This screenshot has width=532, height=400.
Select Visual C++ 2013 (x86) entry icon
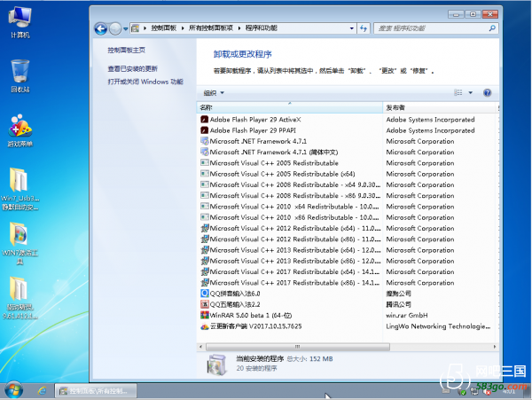click(204, 261)
